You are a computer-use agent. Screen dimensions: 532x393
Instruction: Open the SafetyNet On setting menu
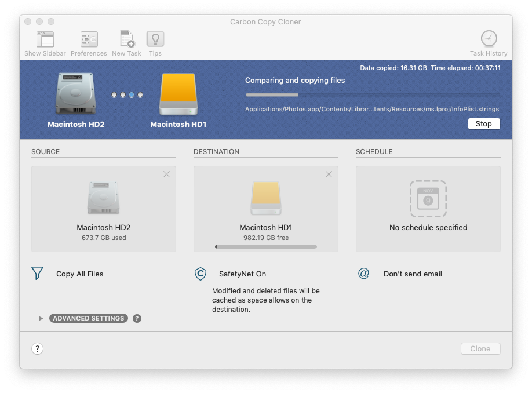click(243, 274)
